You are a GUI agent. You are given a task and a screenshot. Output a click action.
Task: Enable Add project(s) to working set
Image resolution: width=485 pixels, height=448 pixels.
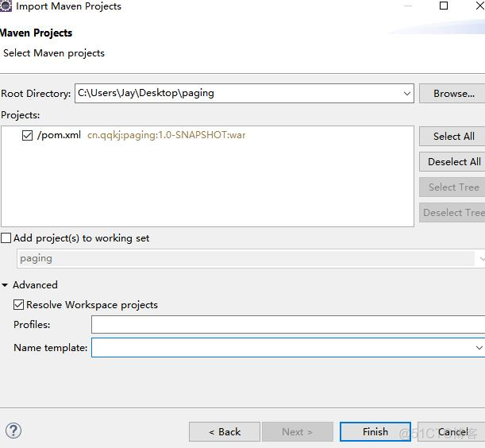(6, 238)
